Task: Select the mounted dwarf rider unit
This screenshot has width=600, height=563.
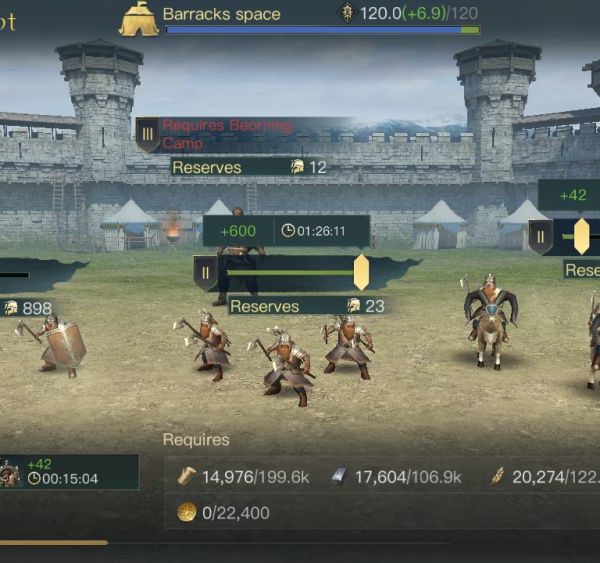Action: pos(490,321)
